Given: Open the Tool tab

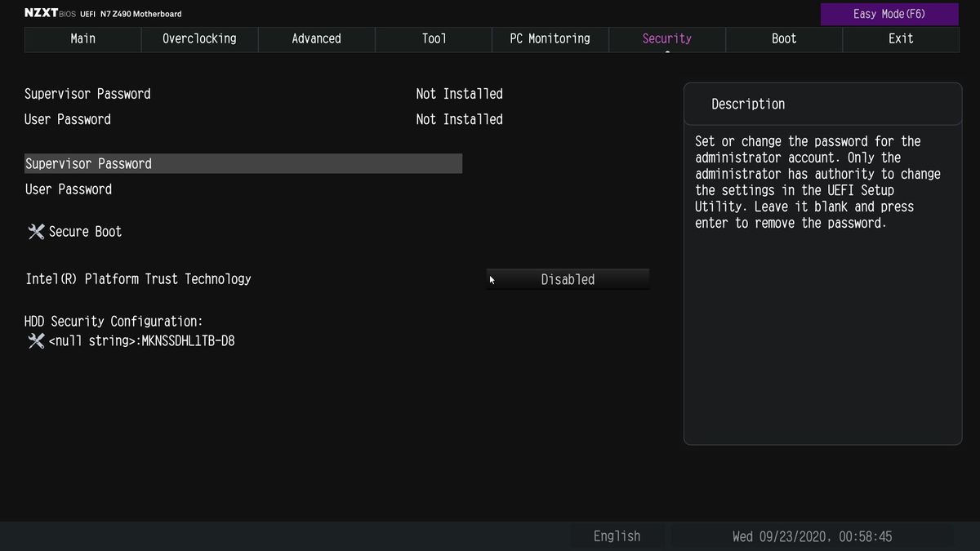Looking at the screenshot, I should (x=434, y=38).
